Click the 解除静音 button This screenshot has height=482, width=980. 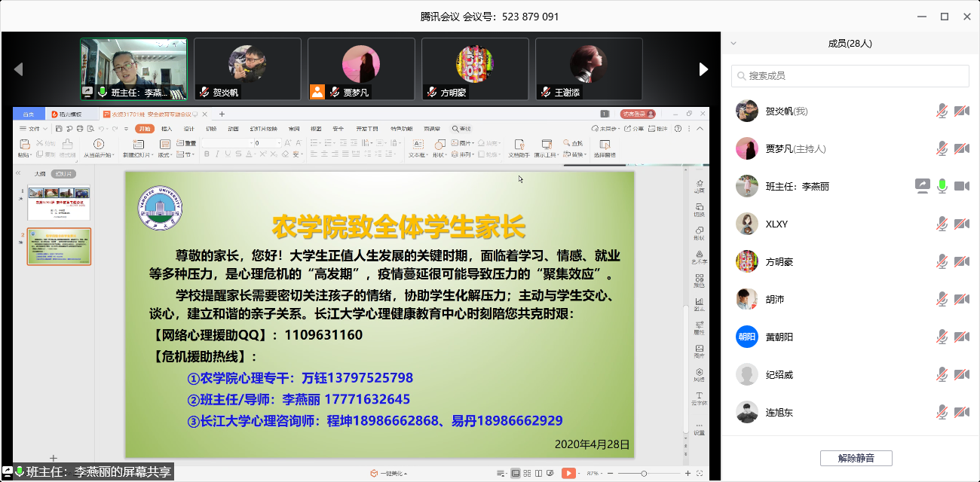pos(856,458)
